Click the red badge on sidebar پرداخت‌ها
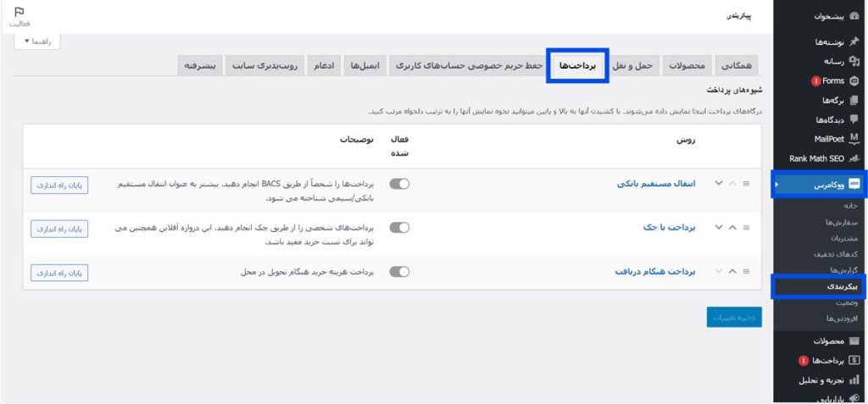The height and width of the screenshot is (404, 868). [x=804, y=361]
